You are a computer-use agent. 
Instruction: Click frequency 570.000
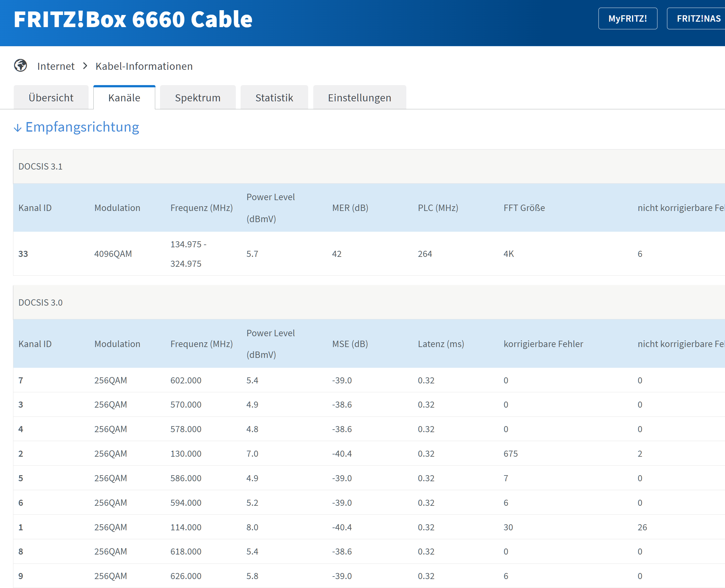click(185, 405)
